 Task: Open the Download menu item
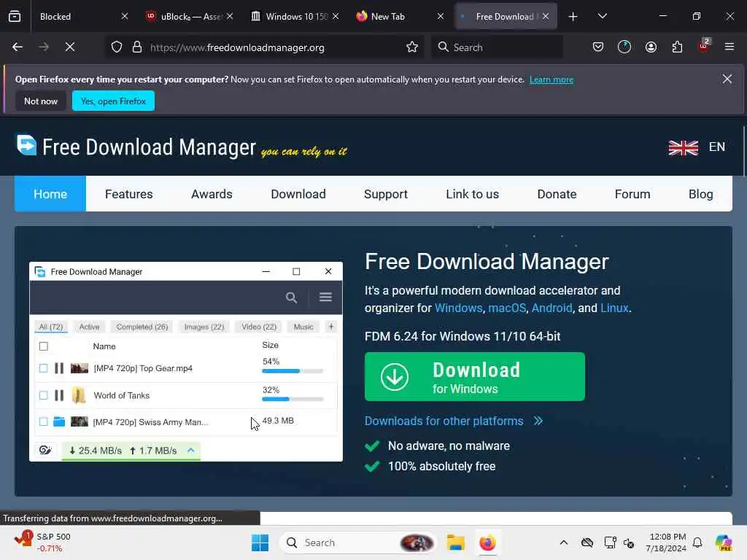click(298, 194)
